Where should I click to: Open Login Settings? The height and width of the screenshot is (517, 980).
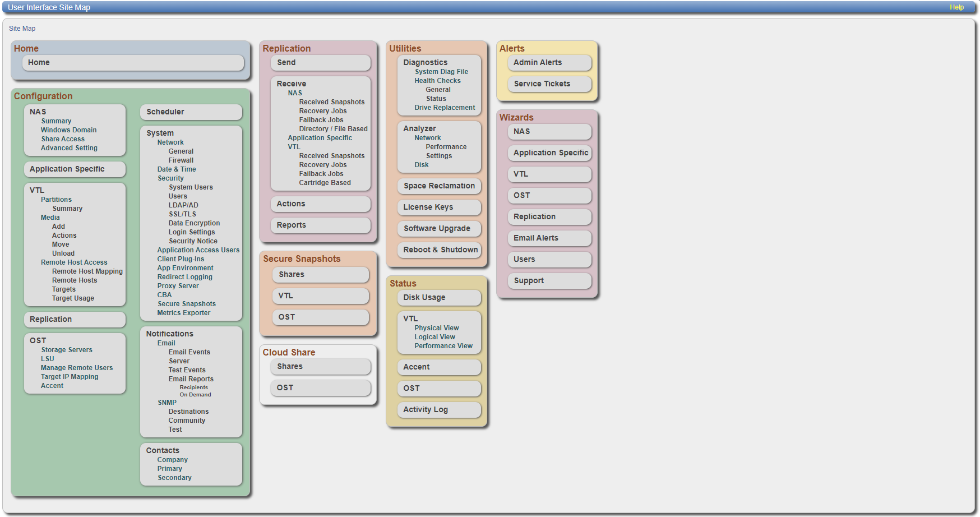click(x=192, y=232)
